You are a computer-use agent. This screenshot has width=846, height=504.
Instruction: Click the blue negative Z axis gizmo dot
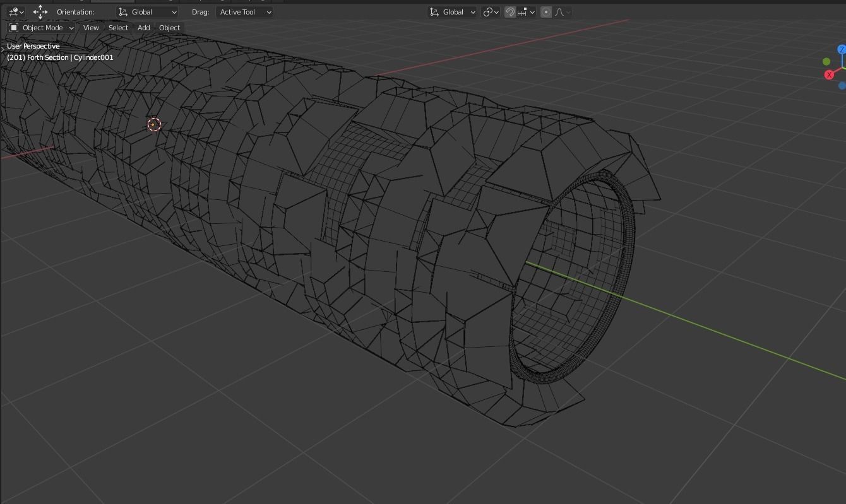[x=842, y=86]
